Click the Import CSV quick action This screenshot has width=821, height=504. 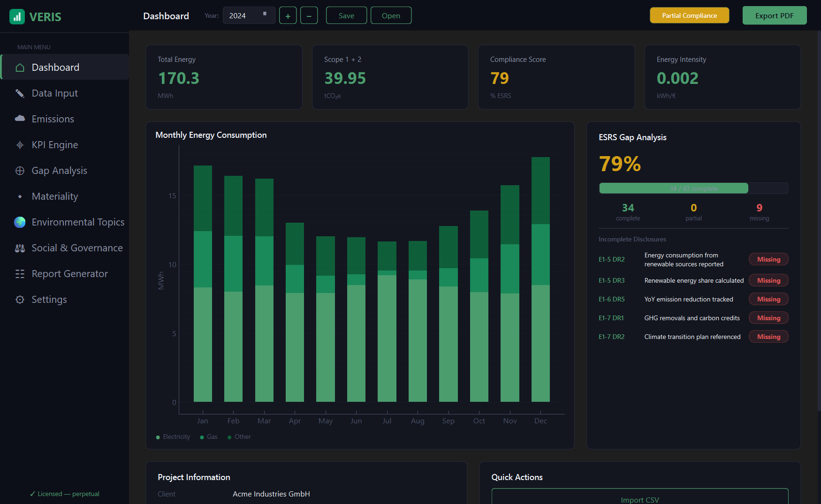pos(640,497)
